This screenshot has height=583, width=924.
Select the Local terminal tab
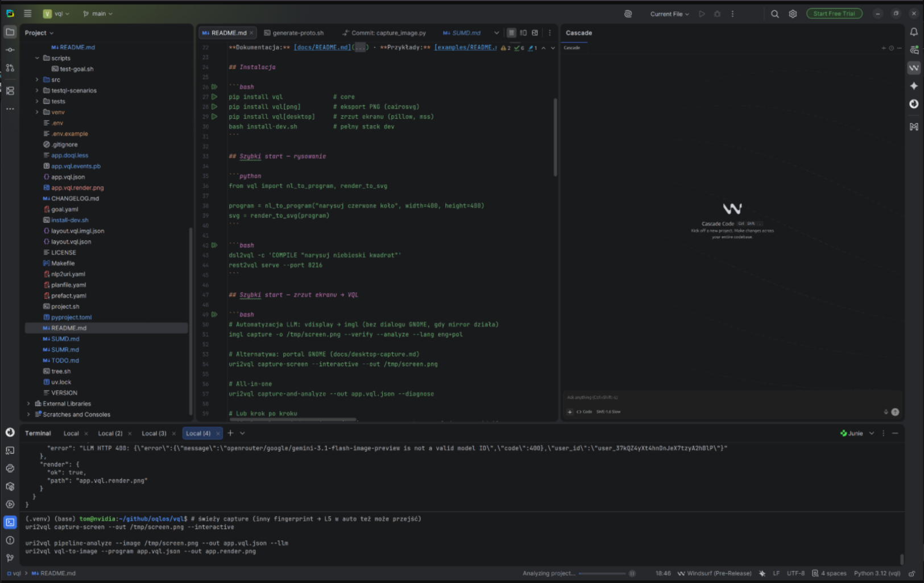(71, 433)
